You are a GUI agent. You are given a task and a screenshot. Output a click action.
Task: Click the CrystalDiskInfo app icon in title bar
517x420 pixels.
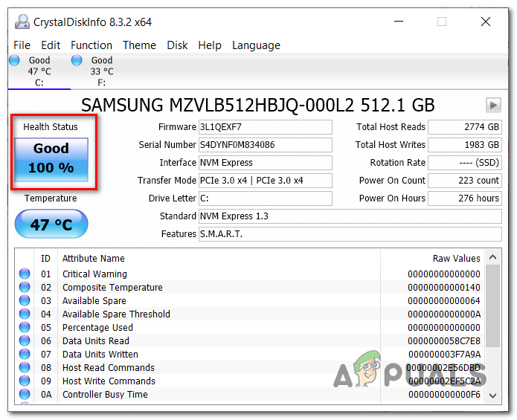[22, 22]
